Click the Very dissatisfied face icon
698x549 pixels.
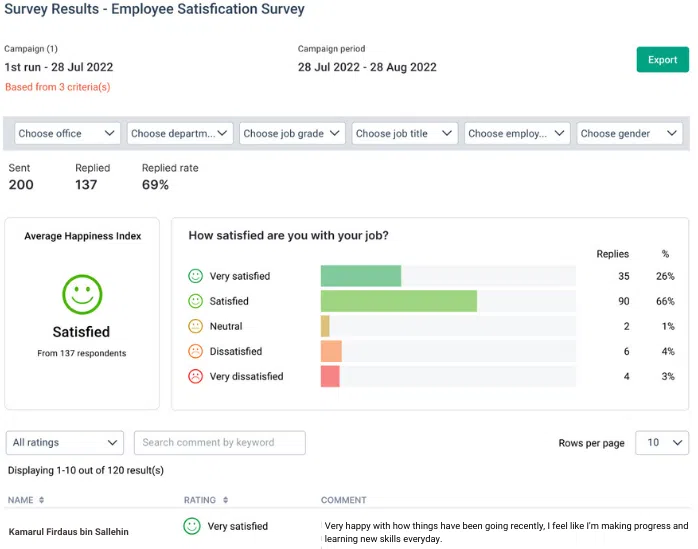[x=195, y=376]
